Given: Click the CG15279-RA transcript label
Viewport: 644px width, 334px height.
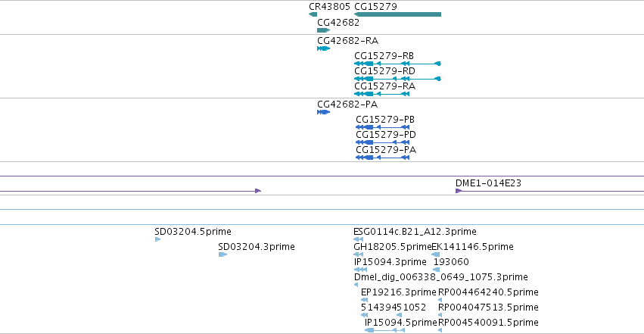Looking at the screenshot, I should tap(385, 86).
